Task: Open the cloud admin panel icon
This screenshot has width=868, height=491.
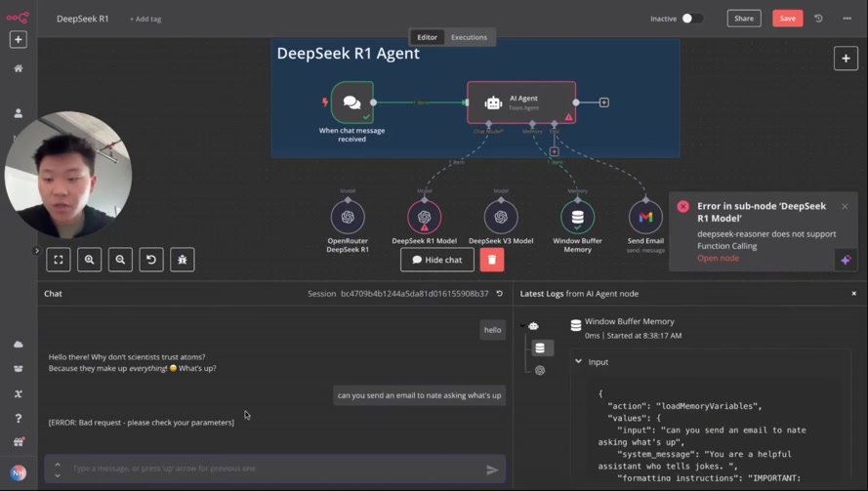Action: point(19,345)
